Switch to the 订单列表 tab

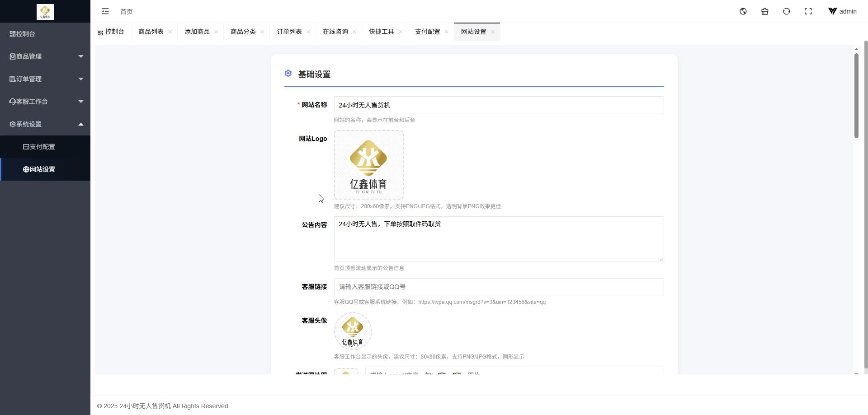click(289, 32)
